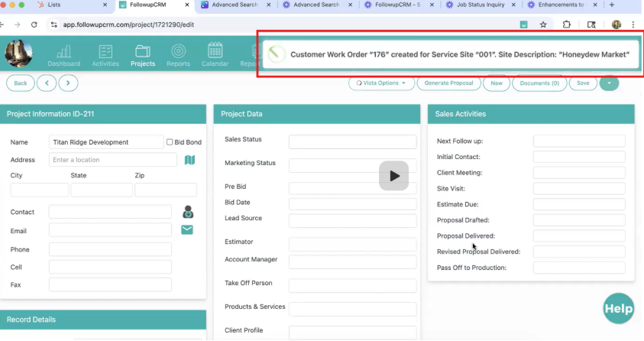Switch to Job Status Inquiry tab

click(x=481, y=5)
